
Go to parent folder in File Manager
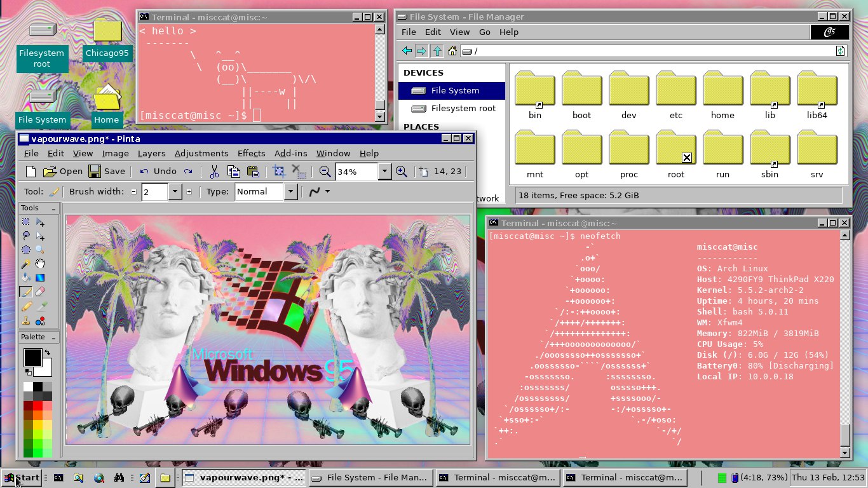[437, 51]
